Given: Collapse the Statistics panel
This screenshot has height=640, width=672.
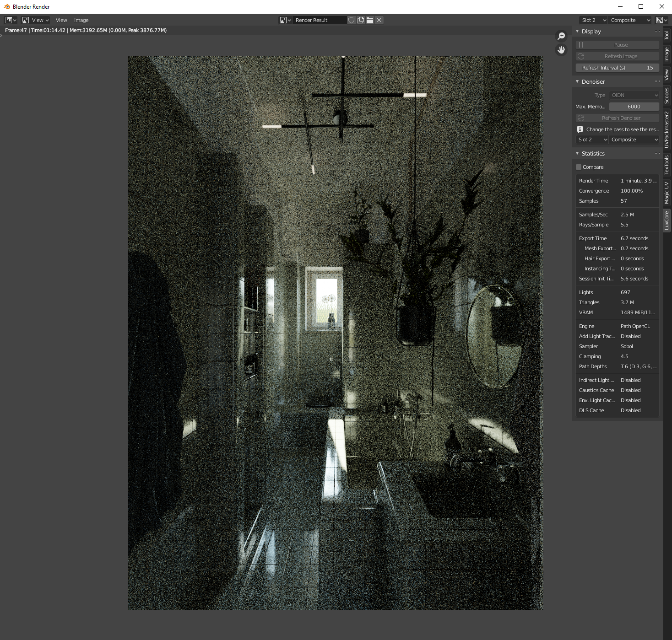Looking at the screenshot, I should [593, 154].
